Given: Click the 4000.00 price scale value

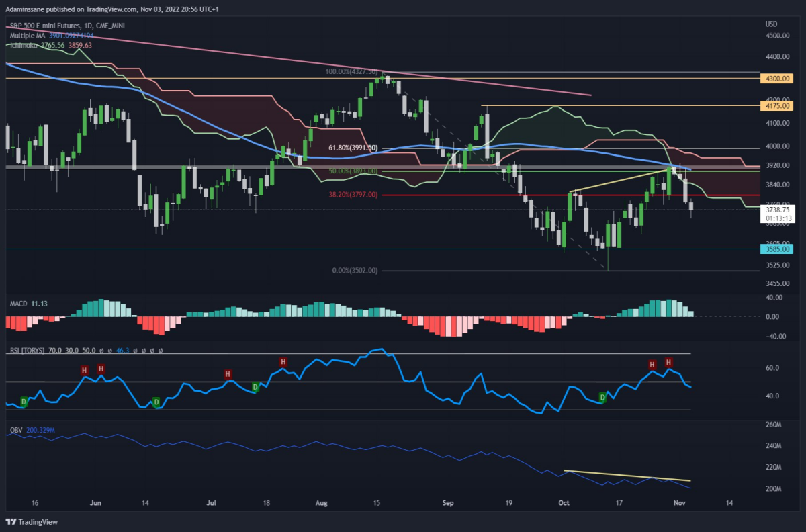Looking at the screenshot, I should tap(778, 146).
